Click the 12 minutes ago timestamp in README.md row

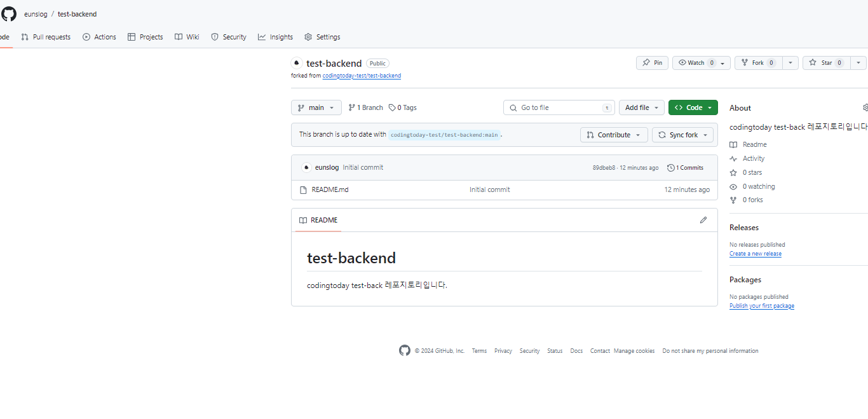click(687, 189)
